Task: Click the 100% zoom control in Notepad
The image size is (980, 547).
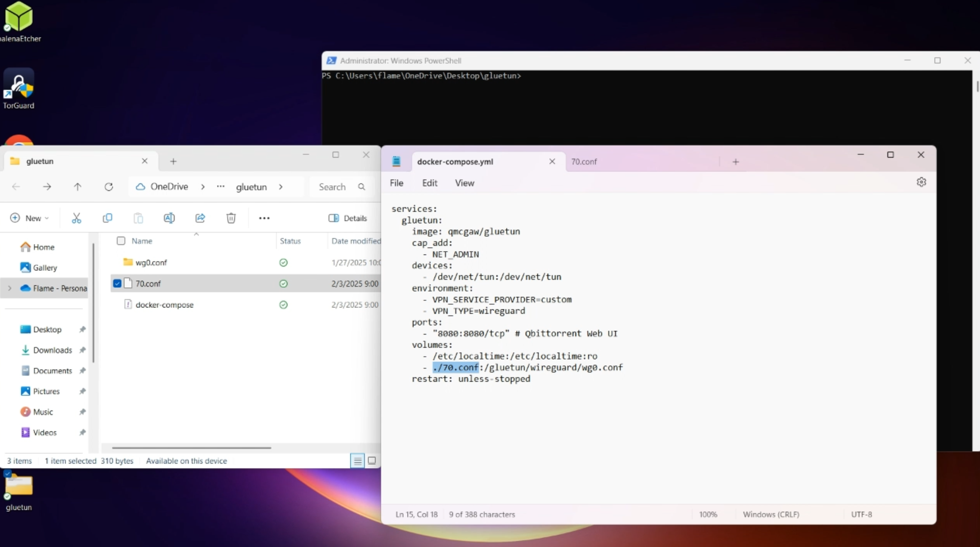Action: [x=708, y=514]
